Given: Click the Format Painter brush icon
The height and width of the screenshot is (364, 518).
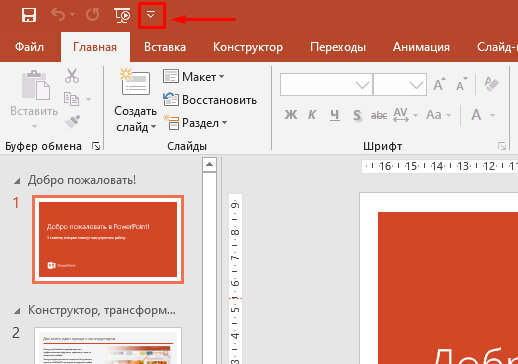Looking at the screenshot, I should (72, 122).
